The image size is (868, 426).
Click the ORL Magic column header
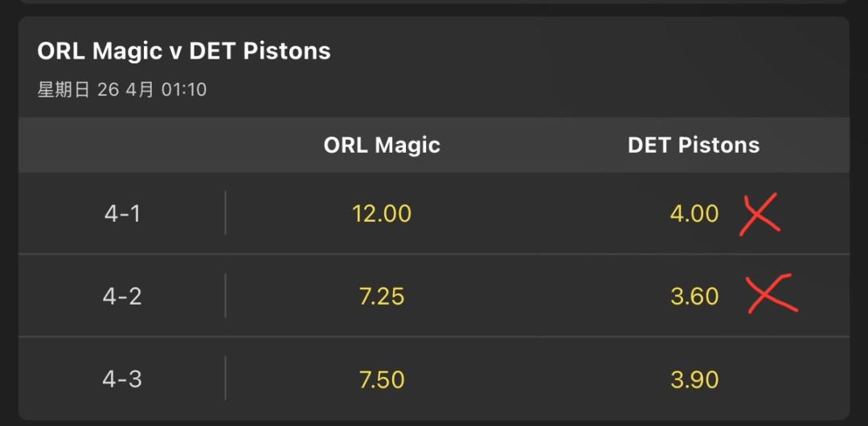382,145
